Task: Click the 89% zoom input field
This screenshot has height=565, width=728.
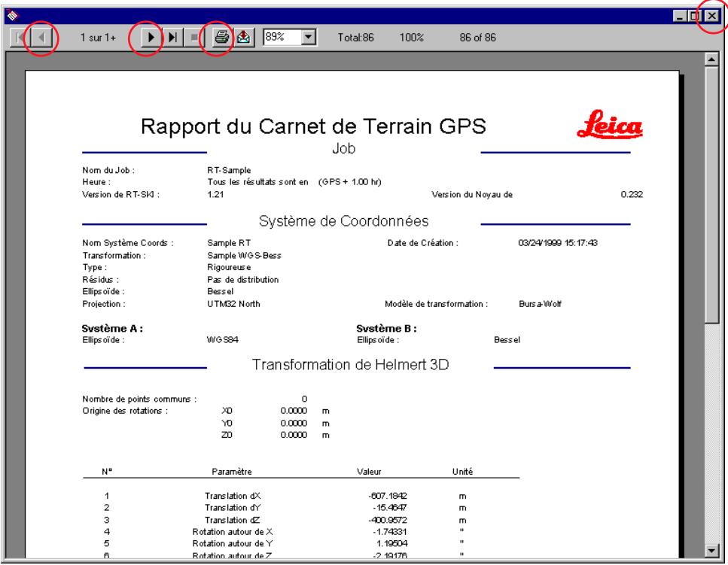Action: [283, 37]
